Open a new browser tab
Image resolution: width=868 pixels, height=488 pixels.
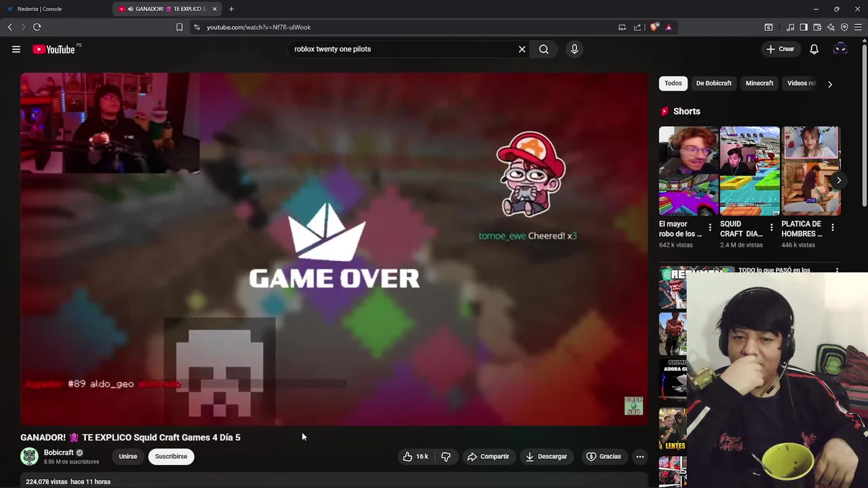point(231,9)
